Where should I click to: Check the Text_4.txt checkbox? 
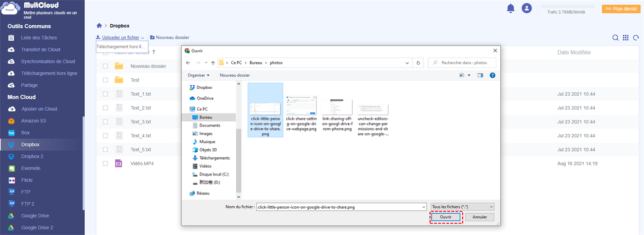pos(105,135)
